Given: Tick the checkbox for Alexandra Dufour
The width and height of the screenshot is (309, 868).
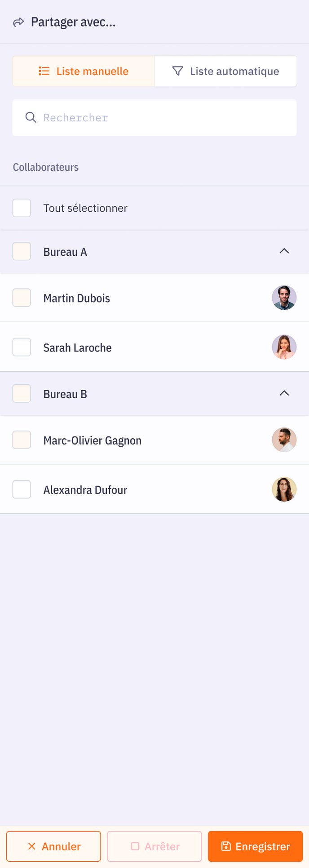Looking at the screenshot, I should tap(22, 489).
